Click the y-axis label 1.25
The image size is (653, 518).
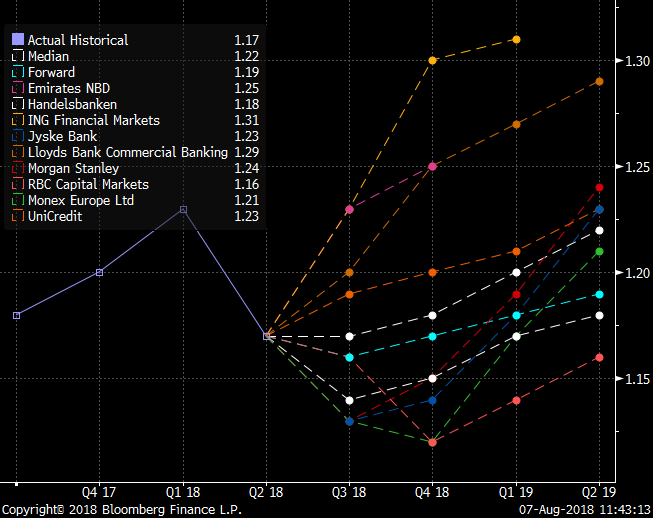[638, 167]
